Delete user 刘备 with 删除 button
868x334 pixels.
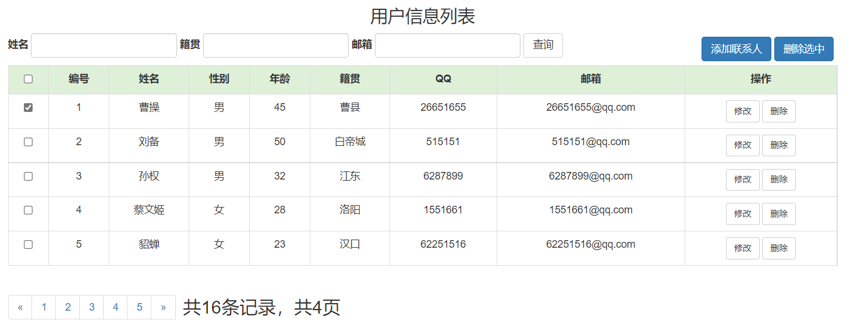(x=778, y=146)
